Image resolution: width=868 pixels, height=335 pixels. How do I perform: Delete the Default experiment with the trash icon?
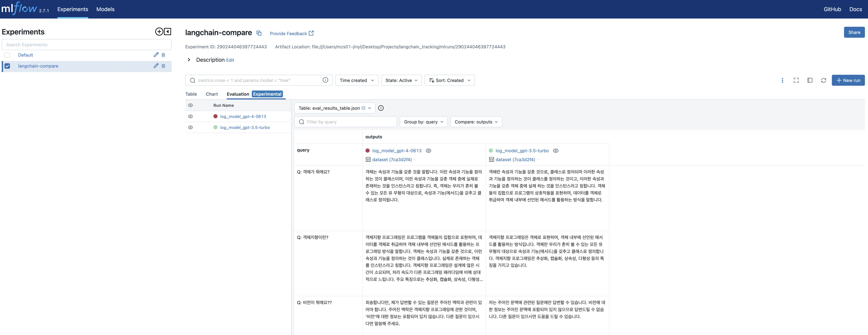(x=163, y=55)
